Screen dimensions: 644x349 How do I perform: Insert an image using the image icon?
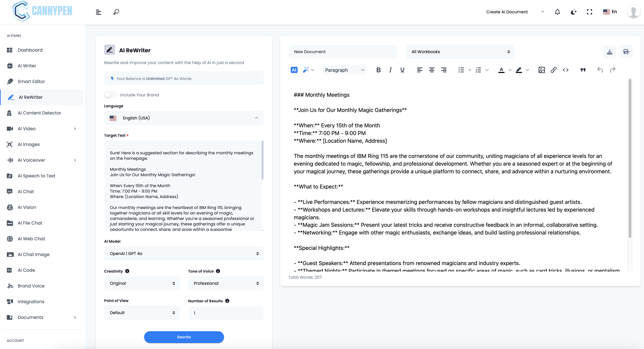click(x=542, y=70)
